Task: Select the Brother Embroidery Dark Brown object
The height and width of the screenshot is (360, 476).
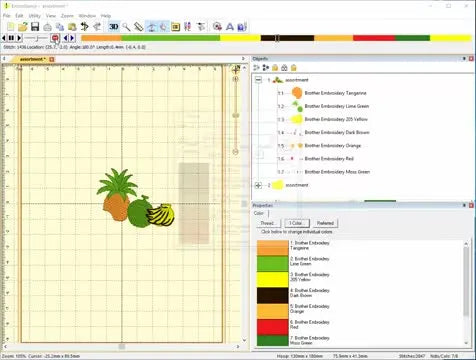Action: tap(337, 133)
